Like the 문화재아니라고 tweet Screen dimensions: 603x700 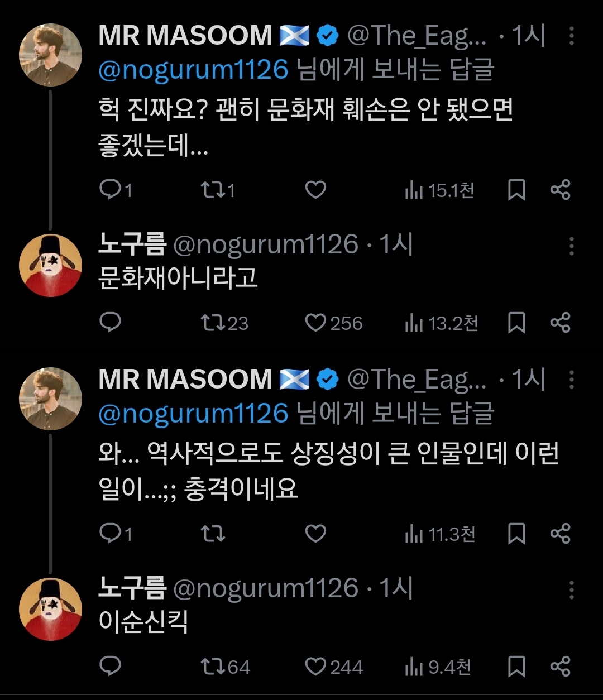pyautogui.click(x=315, y=323)
